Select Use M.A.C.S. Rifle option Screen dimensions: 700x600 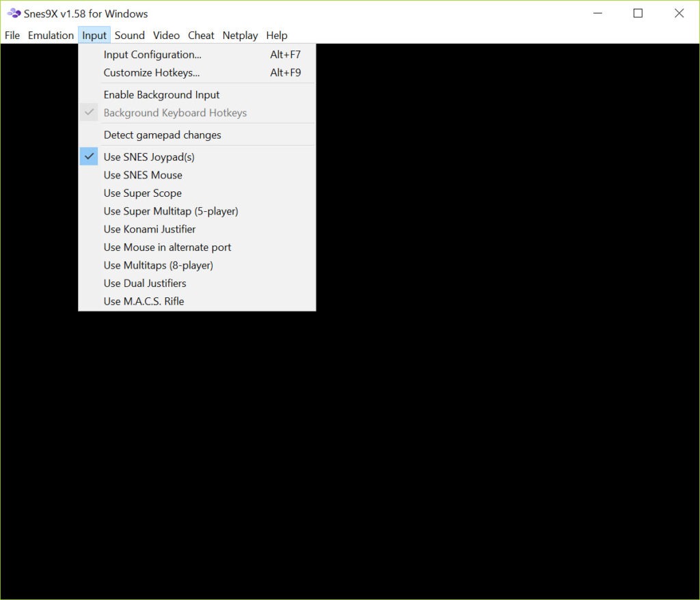(197, 301)
